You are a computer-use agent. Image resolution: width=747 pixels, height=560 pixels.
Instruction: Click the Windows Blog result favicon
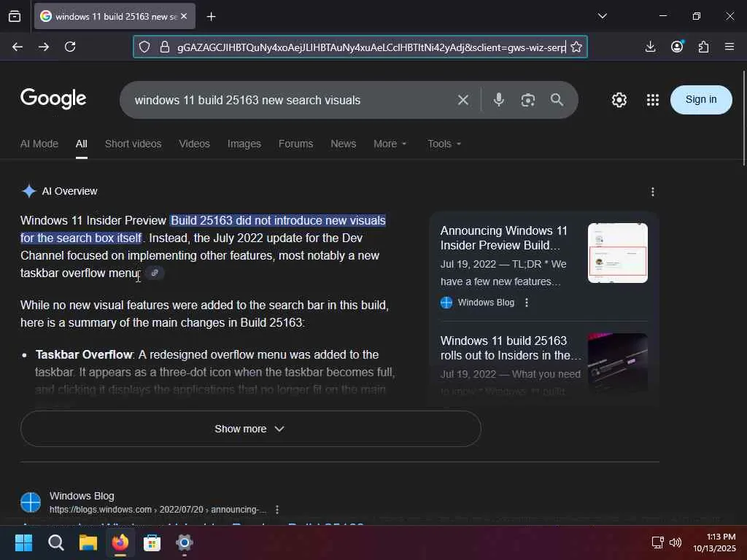coord(31,502)
